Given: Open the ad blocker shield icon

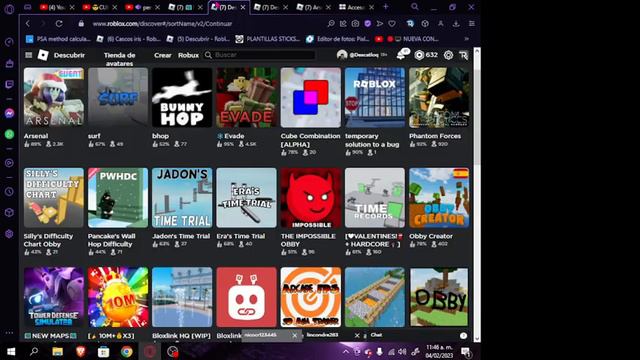Looking at the screenshot, I should pos(368,24).
